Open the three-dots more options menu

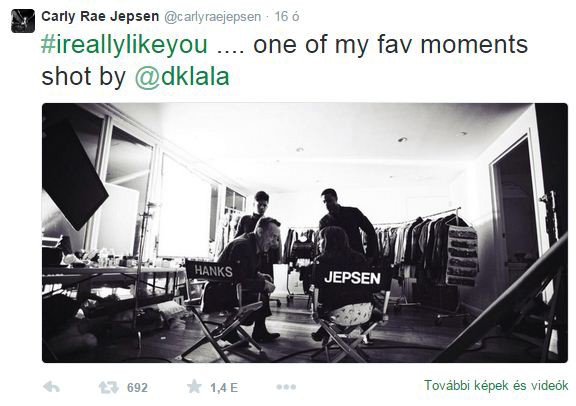286,387
